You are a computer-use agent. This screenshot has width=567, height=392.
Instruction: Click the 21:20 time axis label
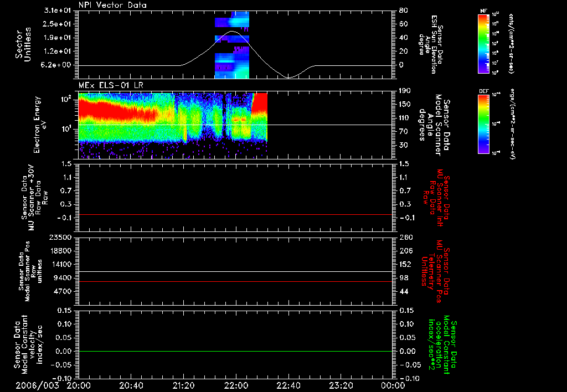[183, 385]
